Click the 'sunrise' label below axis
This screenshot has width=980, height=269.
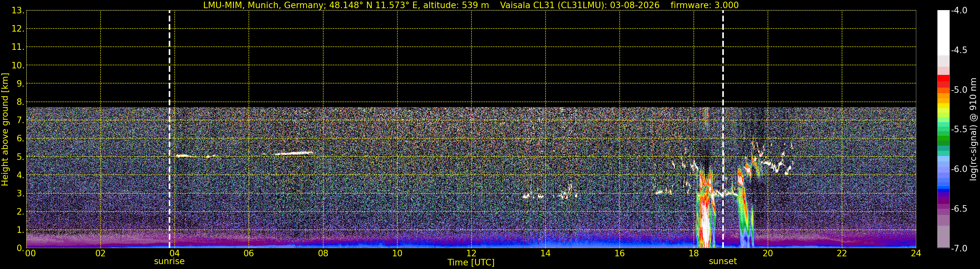169,262
